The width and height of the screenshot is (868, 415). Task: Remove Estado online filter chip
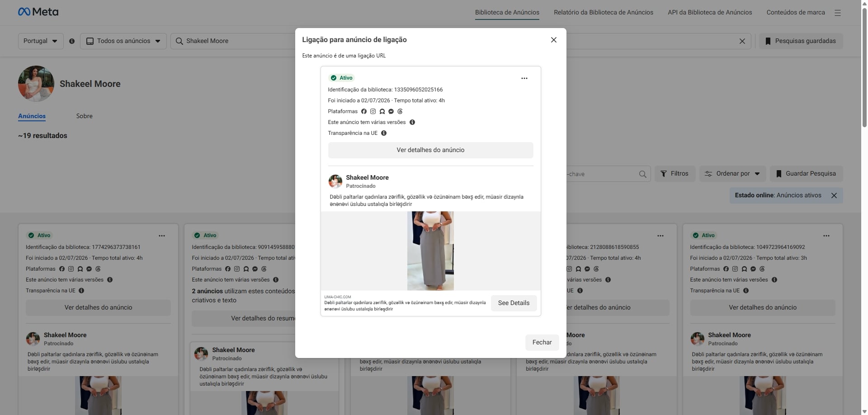834,196
